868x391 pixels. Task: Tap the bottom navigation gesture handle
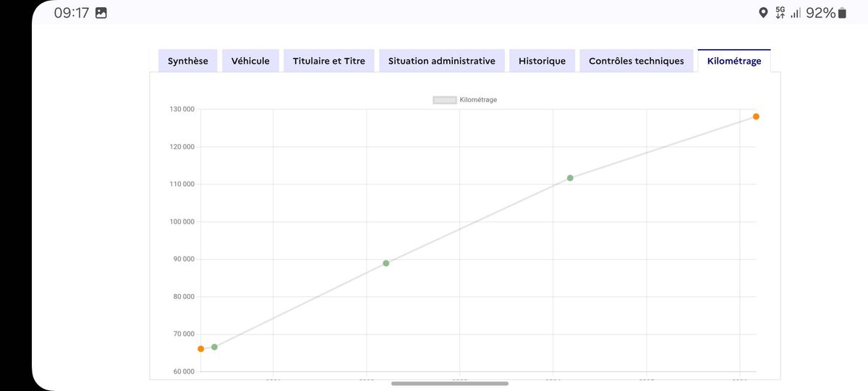coord(450,384)
